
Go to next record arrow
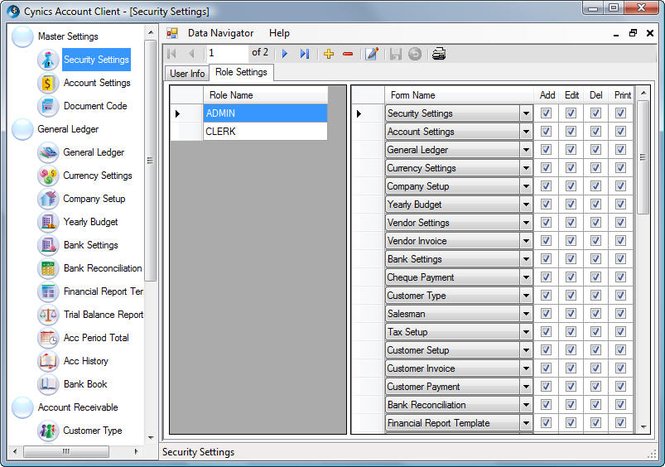(285, 54)
